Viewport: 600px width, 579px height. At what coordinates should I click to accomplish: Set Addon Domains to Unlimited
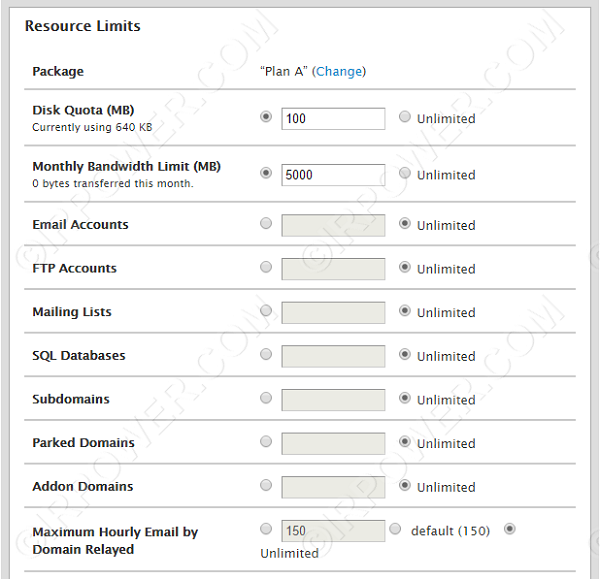(x=405, y=486)
